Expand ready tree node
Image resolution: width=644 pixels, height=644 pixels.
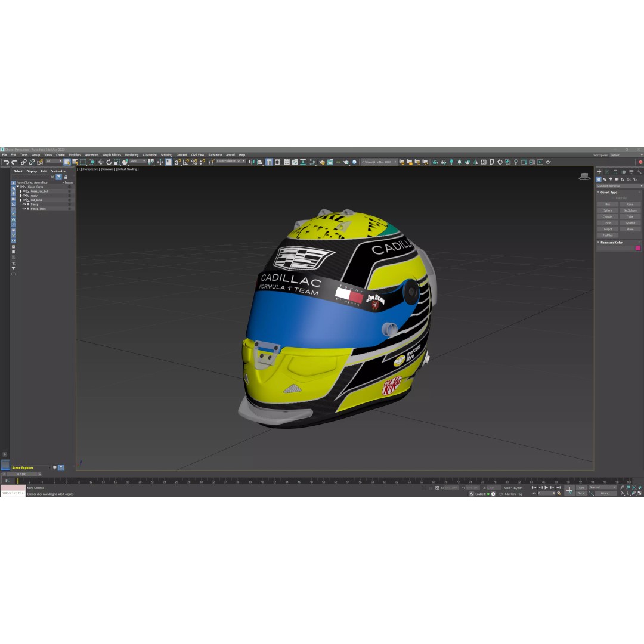[21, 196]
